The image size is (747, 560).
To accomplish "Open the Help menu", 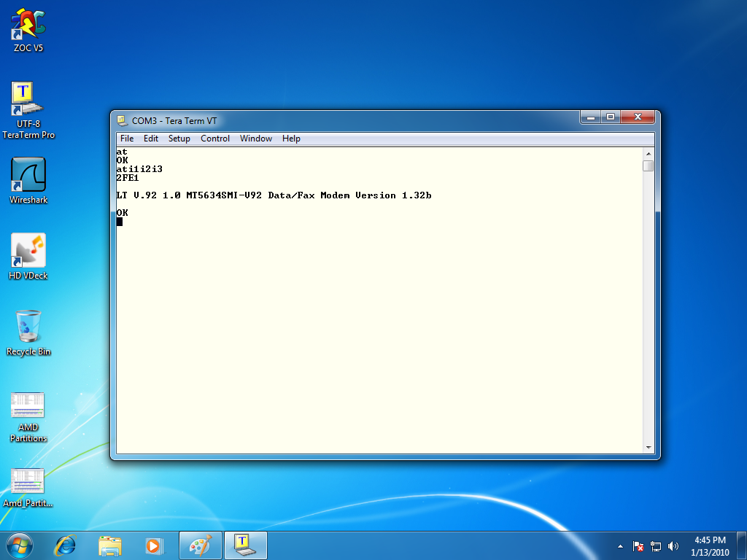I will pos(291,139).
